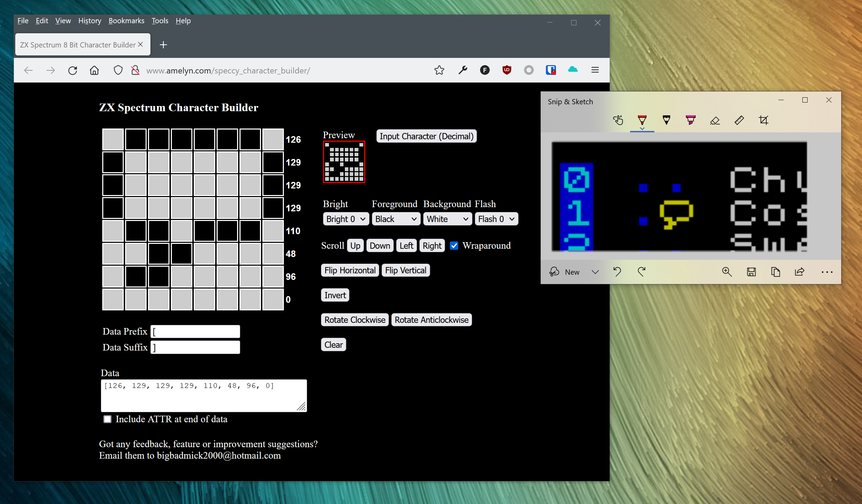862x504 pixels.
Task: Open the ruler tool in Snip & Sketch
Action: click(x=739, y=120)
